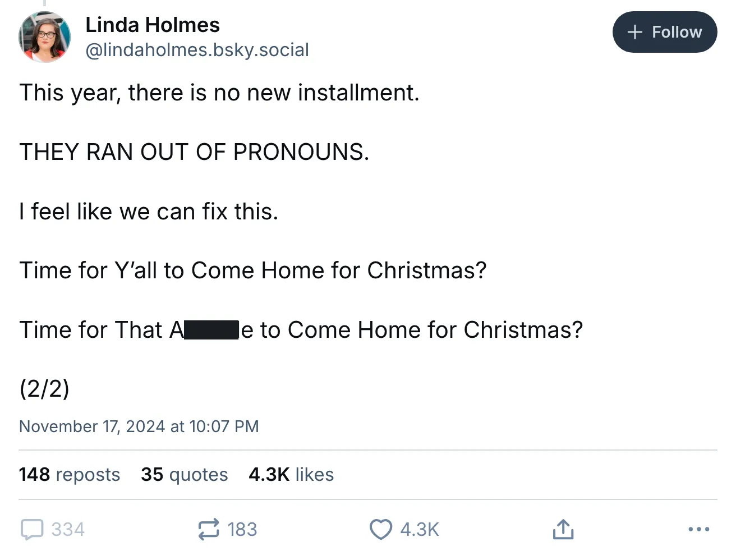Click the share upload icon
736x560 pixels.
pos(563,529)
